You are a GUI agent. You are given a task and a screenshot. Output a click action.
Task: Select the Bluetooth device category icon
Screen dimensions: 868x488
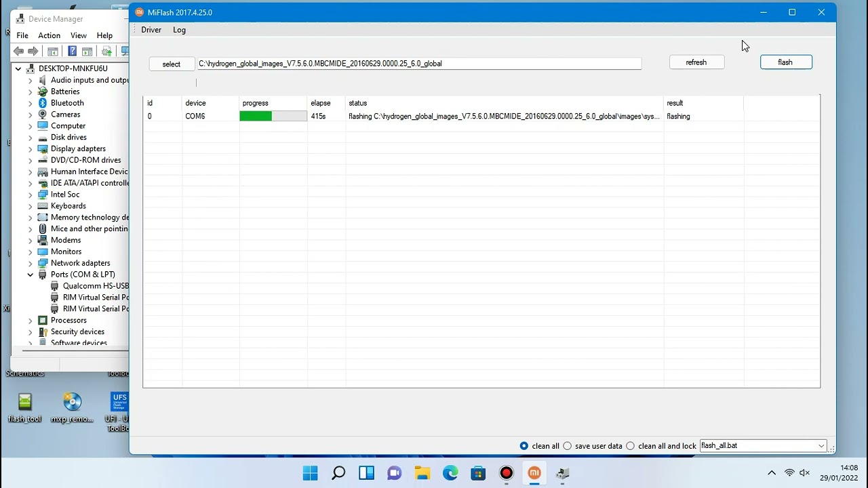click(43, 103)
